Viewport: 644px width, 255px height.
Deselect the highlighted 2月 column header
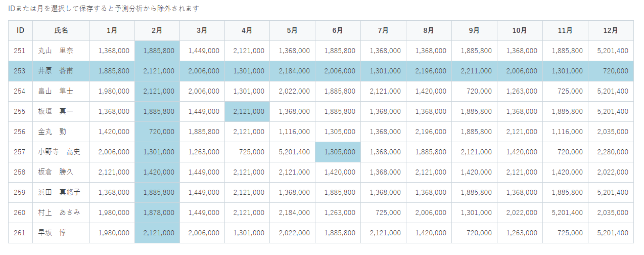(157, 30)
